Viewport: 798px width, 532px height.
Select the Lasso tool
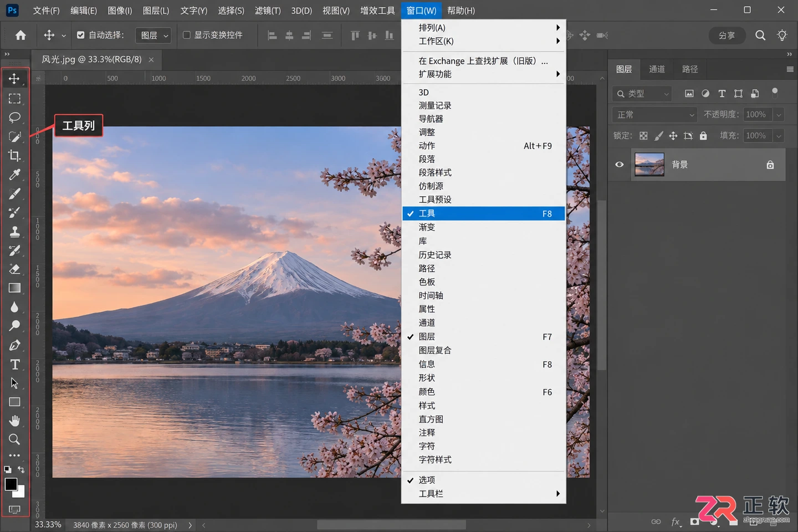pos(14,117)
